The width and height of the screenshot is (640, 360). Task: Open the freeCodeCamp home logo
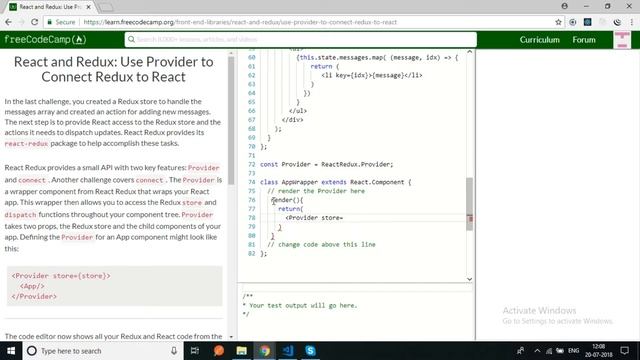coord(45,40)
